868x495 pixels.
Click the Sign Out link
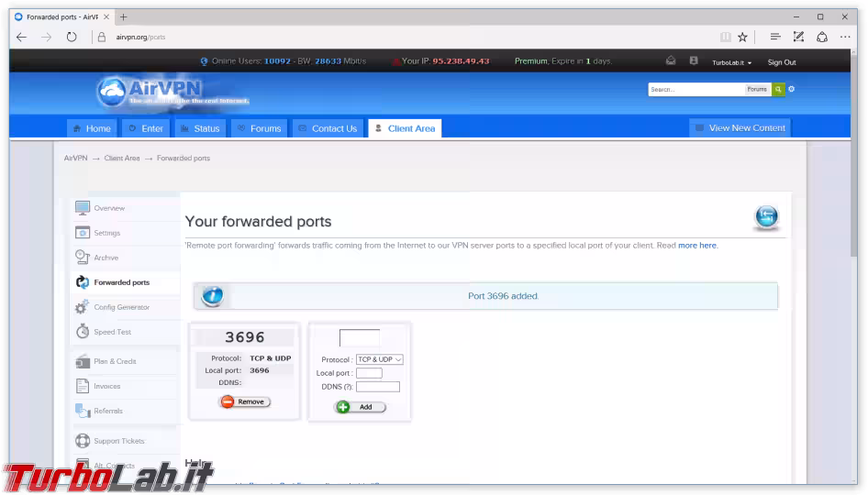tap(782, 62)
